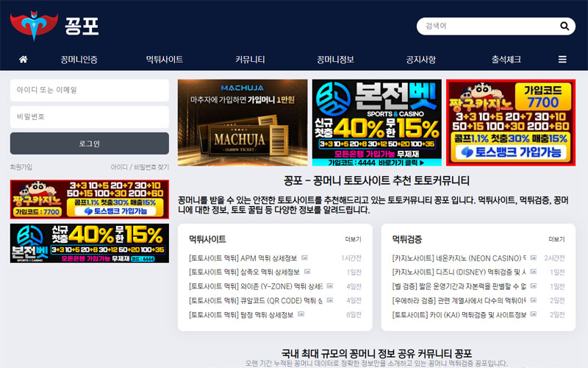Open the large 짱구카지노 가입코드 7700 banner
Image resolution: width=588 pixels, height=368 pixels.
click(x=511, y=122)
